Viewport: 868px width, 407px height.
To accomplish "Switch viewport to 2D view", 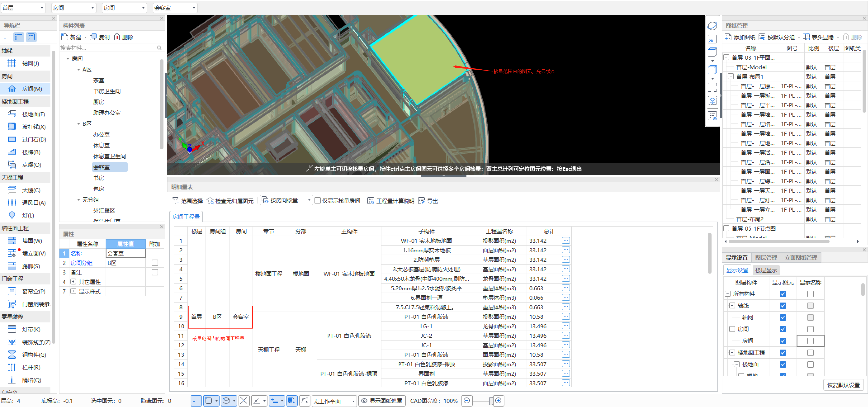I will point(712,39).
